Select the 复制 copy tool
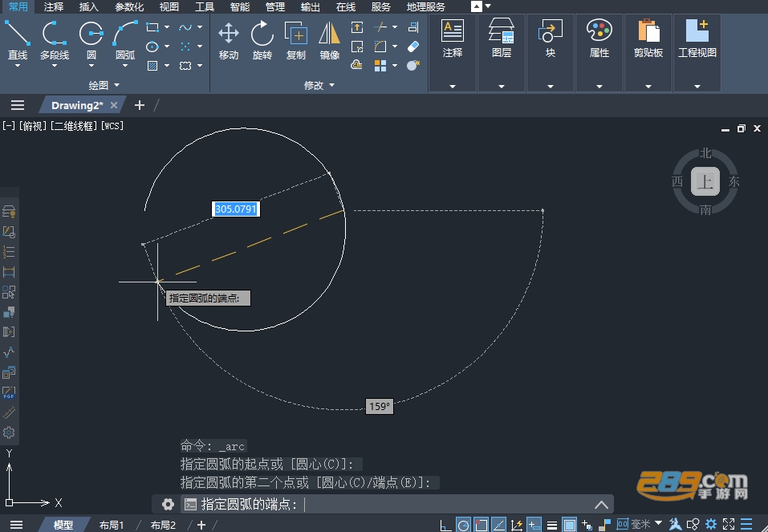The width and height of the screenshot is (768, 532). point(296,41)
